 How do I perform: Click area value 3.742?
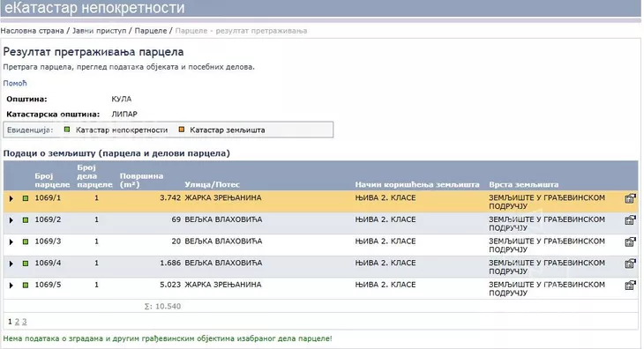coord(170,197)
